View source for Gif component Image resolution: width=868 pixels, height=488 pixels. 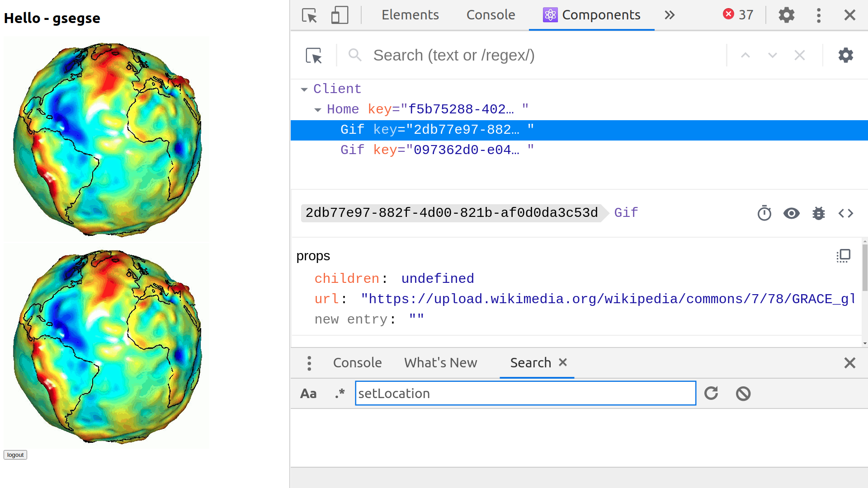coord(845,213)
